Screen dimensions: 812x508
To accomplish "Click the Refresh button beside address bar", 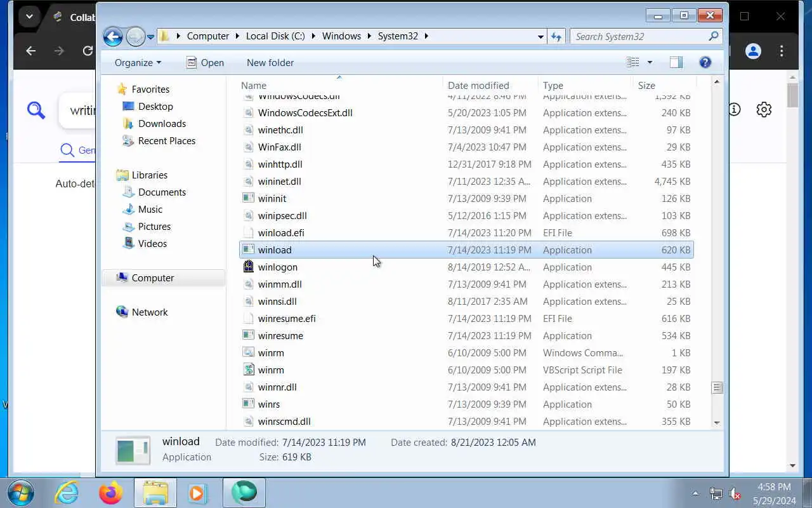I will [556, 36].
